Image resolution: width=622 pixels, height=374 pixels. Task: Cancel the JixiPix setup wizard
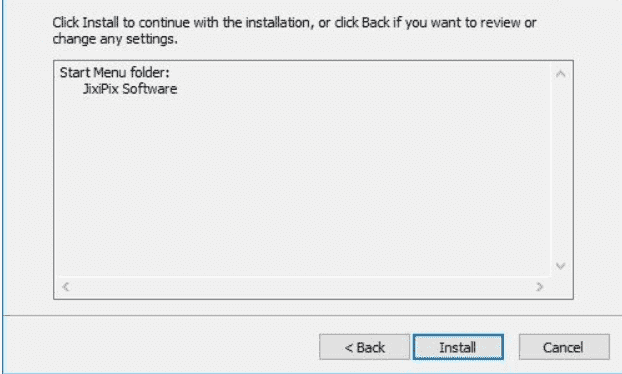coord(564,347)
